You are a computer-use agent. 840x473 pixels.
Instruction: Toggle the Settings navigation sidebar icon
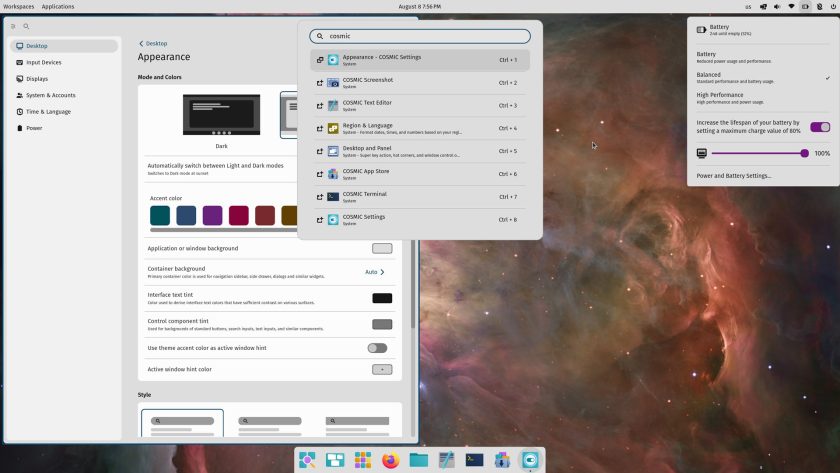click(13, 26)
